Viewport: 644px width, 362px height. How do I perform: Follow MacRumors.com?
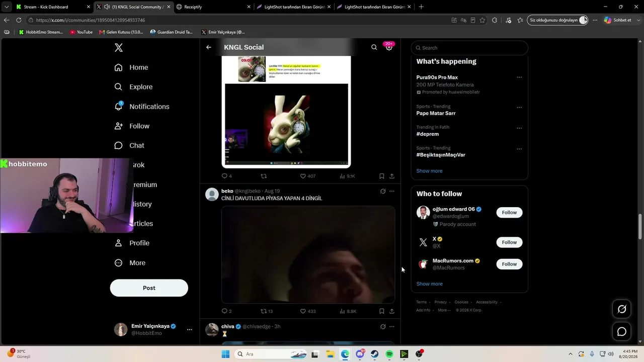[509, 264]
